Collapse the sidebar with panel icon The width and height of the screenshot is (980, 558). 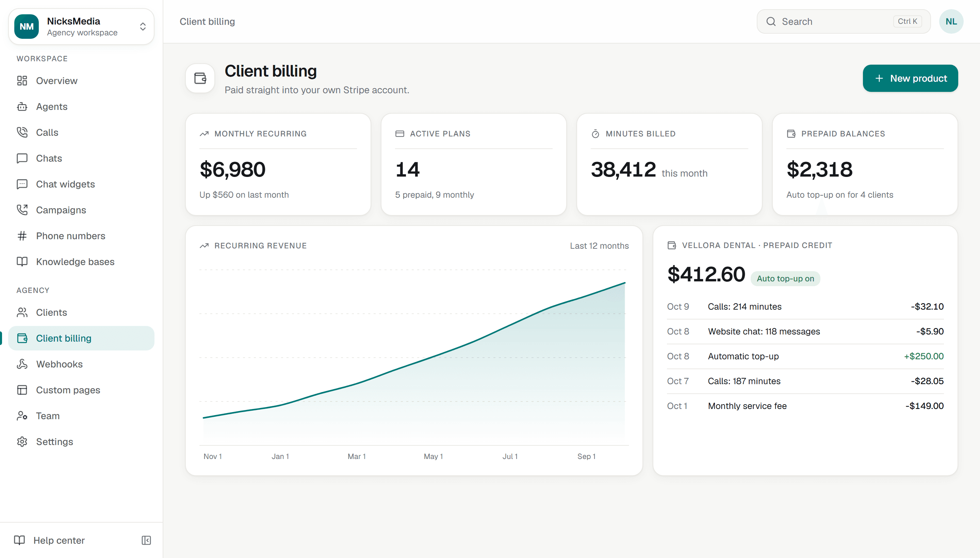pyautogui.click(x=146, y=540)
